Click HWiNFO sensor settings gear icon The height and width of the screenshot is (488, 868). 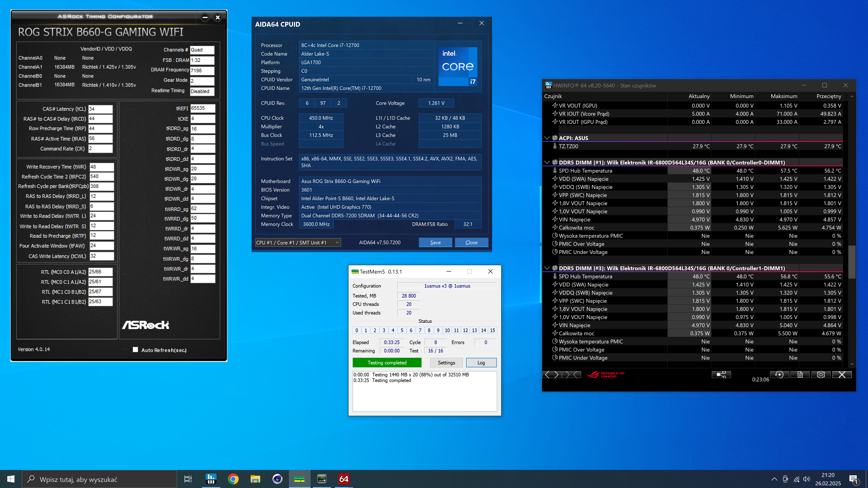821,375
